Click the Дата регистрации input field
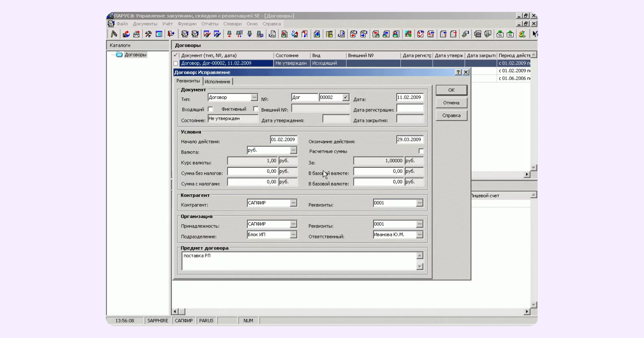This screenshot has width=644, height=338. (x=410, y=108)
